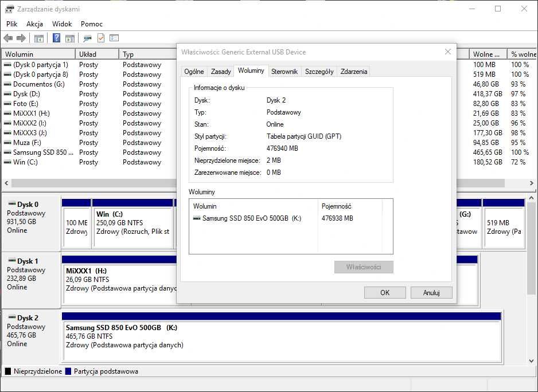Sort by the Wolne column header
The height and width of the screenshot is (392, 538).
tap(489, 54)
